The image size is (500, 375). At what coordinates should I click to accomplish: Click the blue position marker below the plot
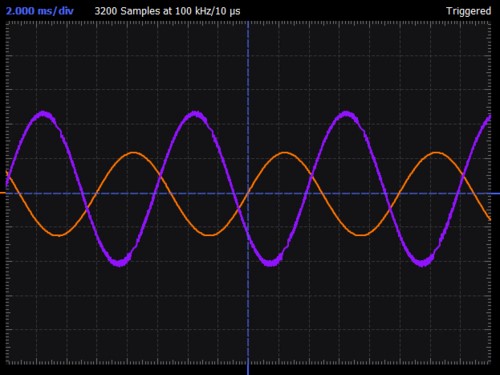click(x=248, y=369)
